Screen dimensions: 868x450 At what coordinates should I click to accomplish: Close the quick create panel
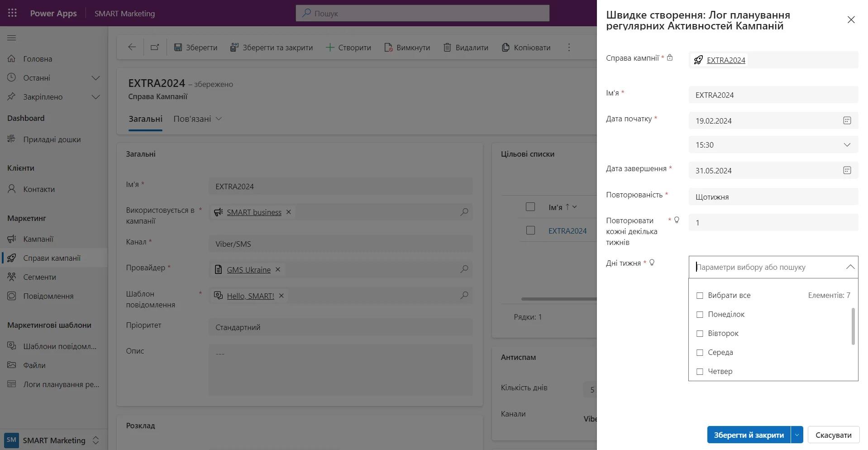851,20
